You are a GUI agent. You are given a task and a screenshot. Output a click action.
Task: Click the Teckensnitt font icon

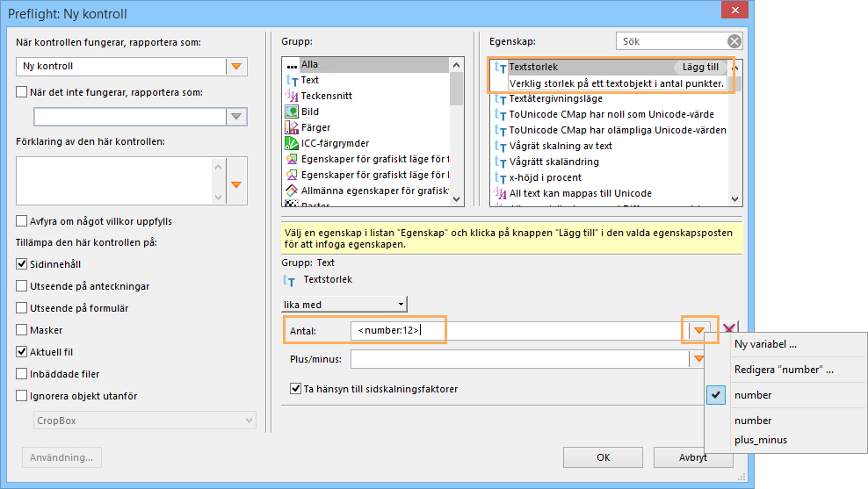[293, 97]
